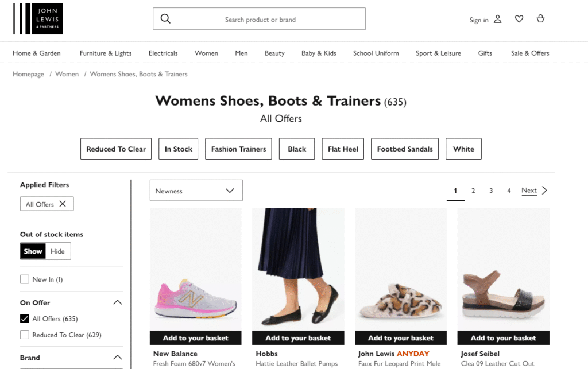This screenshot has height=369, width=588.
Task: Open the wishlist heart icon
Action: pyautogui.click(x=519, y=19)
